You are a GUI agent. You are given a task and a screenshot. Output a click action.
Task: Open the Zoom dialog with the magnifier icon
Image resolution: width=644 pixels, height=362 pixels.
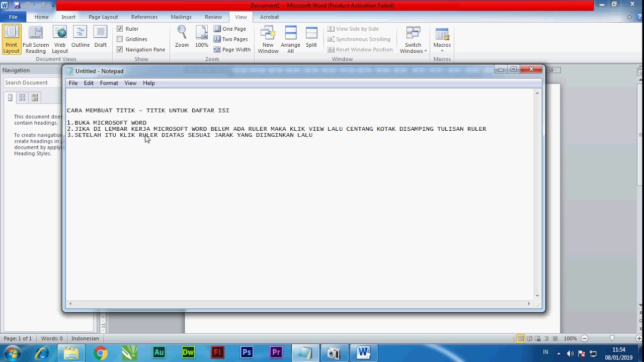point(182,37)
